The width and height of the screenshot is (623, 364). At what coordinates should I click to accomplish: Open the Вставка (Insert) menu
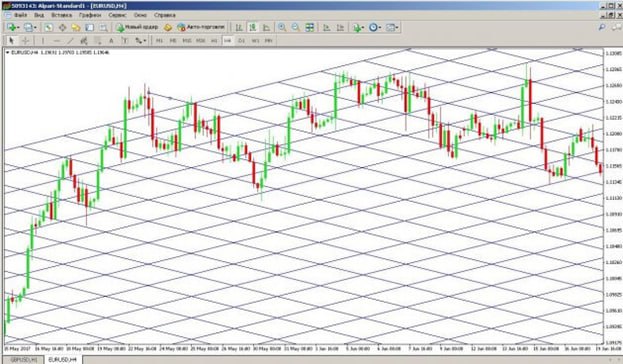(x=62, y=15)
